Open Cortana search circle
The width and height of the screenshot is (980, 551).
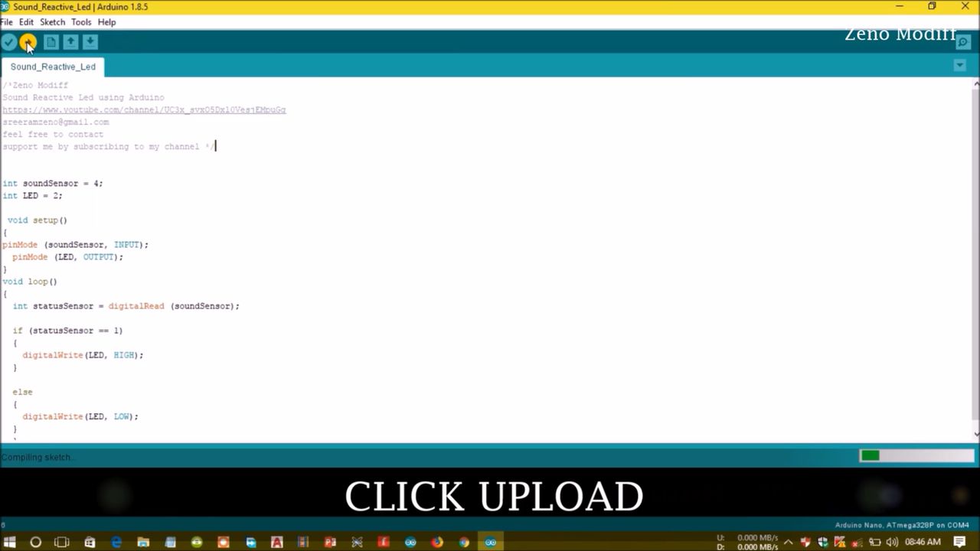tap(35, 542)
